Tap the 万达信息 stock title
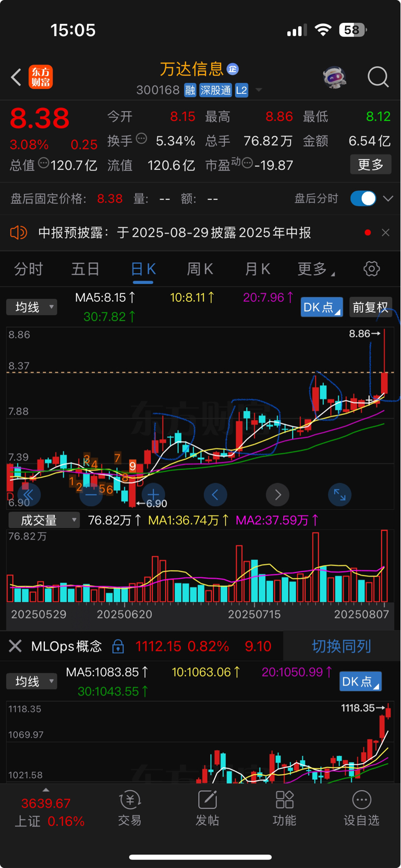This screenshot has height=868, width=401. [x=192, y=69]
